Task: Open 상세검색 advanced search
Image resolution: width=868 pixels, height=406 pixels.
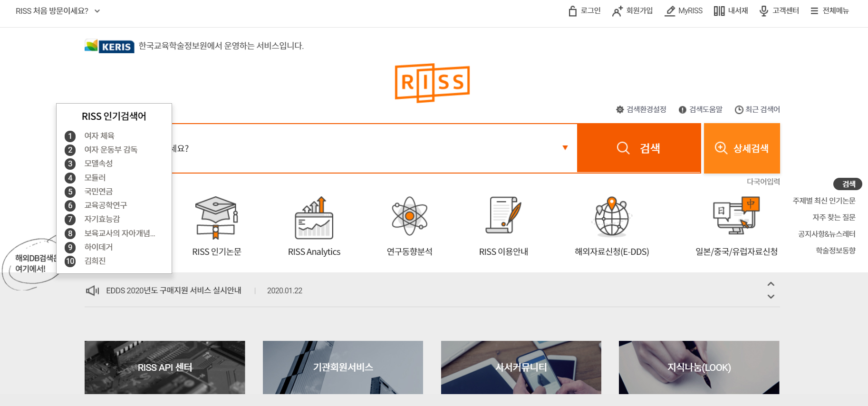Action: [x=742, y=148]
